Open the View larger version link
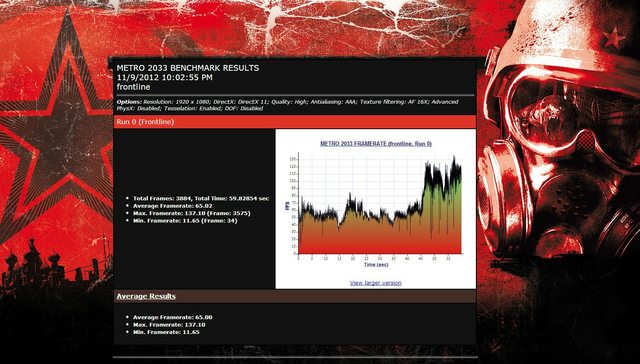The width and height of the screenshot is (640, 364). click(x=376, y=283)
